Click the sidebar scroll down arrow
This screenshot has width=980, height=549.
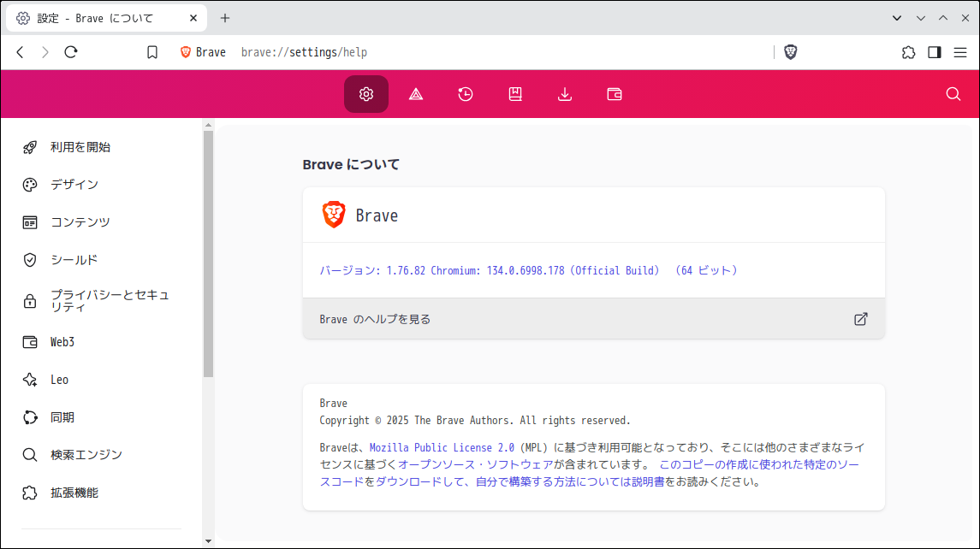208,541
